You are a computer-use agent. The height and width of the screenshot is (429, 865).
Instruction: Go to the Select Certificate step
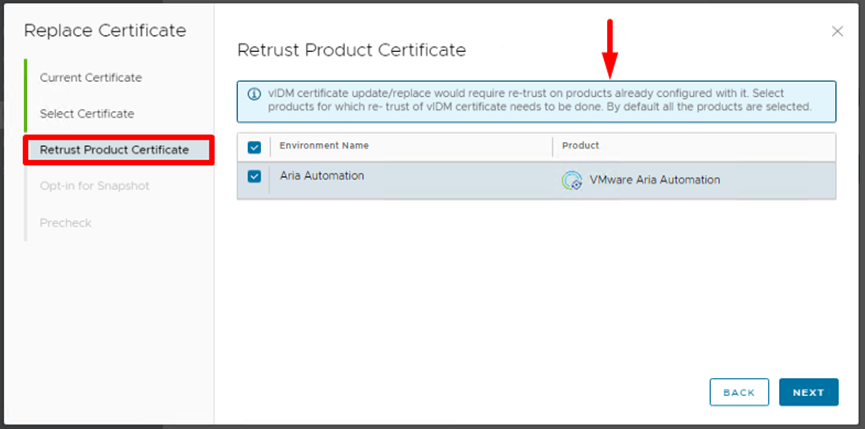pyautogui.click(x=87, y=114)
